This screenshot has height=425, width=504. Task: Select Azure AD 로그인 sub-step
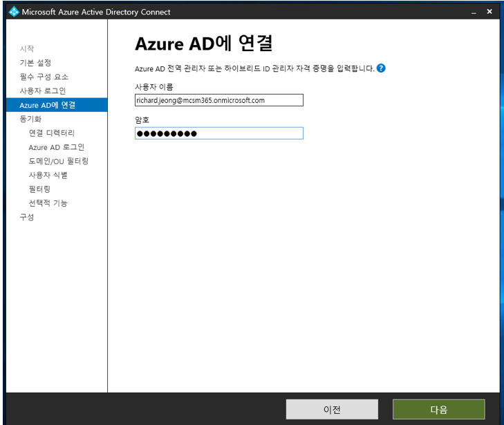[57, 147]
